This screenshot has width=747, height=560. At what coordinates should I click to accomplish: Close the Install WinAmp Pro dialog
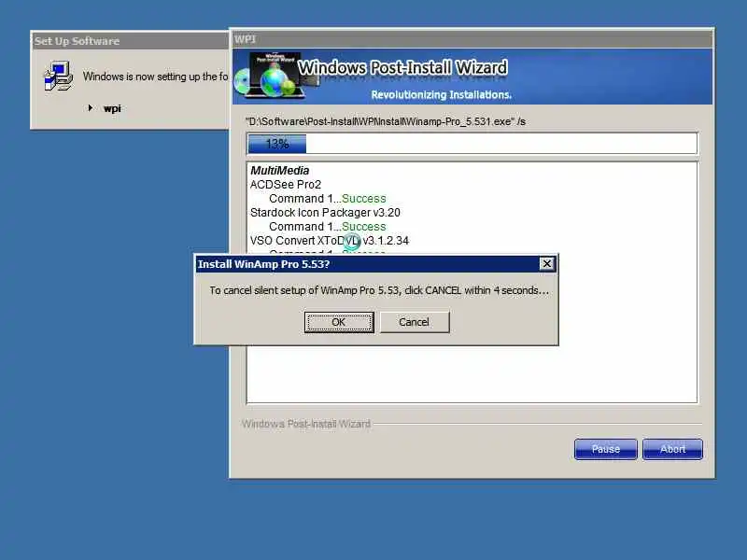coord(547,264)
